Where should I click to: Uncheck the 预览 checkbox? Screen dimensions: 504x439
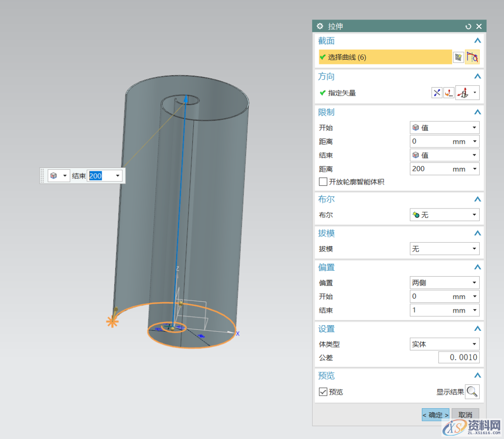[x=323, y=392]
